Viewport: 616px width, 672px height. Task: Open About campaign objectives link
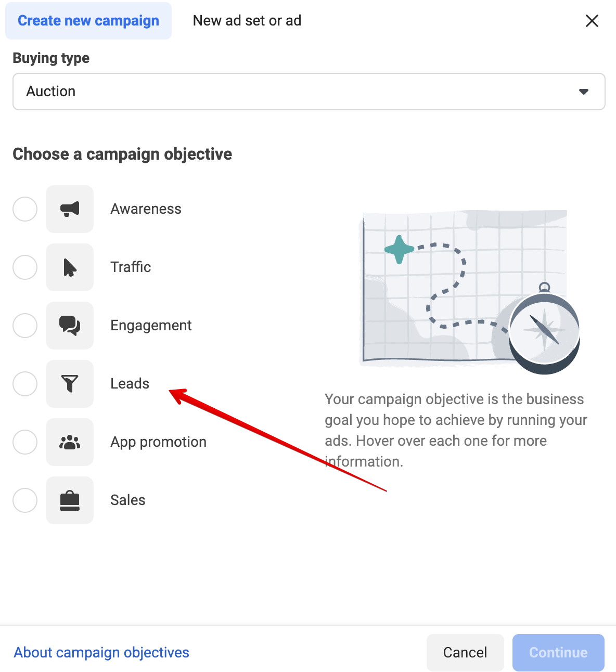click(x=101, y=652)
